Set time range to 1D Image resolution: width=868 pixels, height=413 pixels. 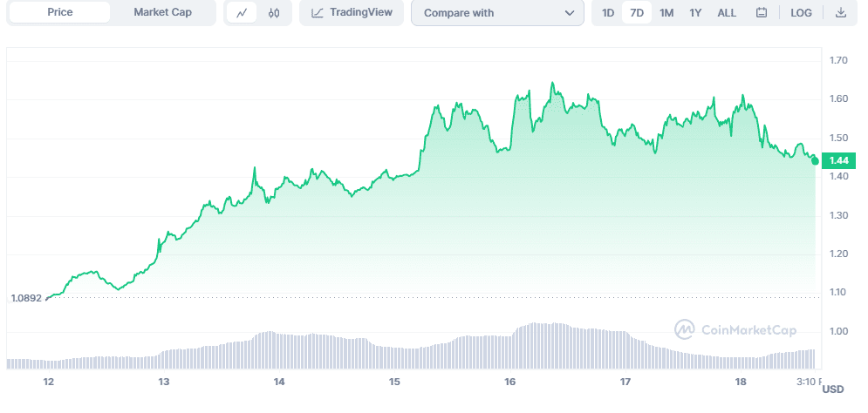coord(608,13)
